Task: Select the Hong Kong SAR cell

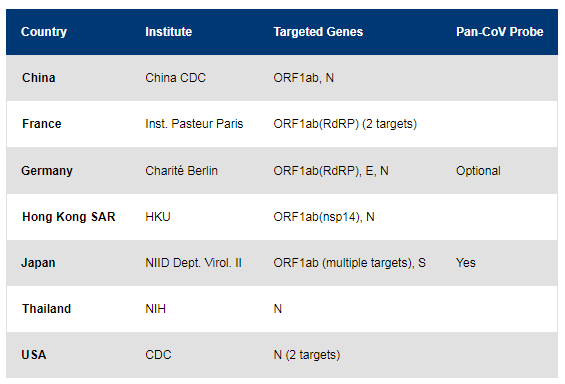Action: pyautogui.click(x=68, y=216)
